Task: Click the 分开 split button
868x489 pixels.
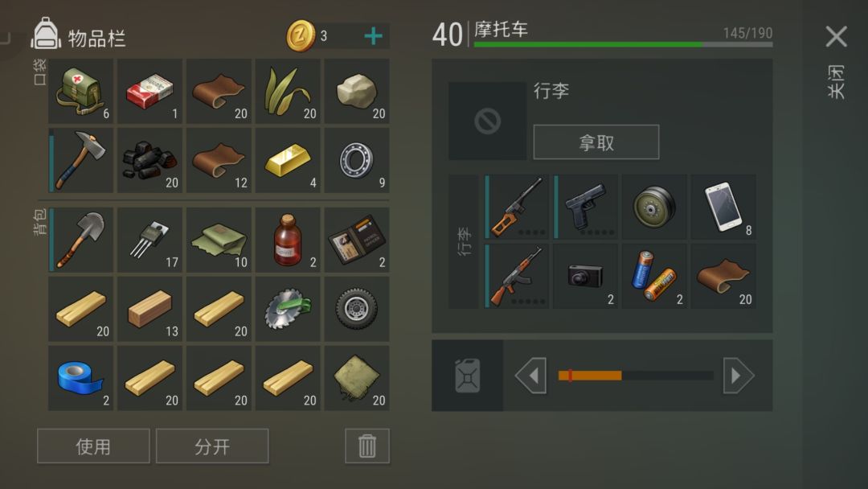Action: [212, 446]
